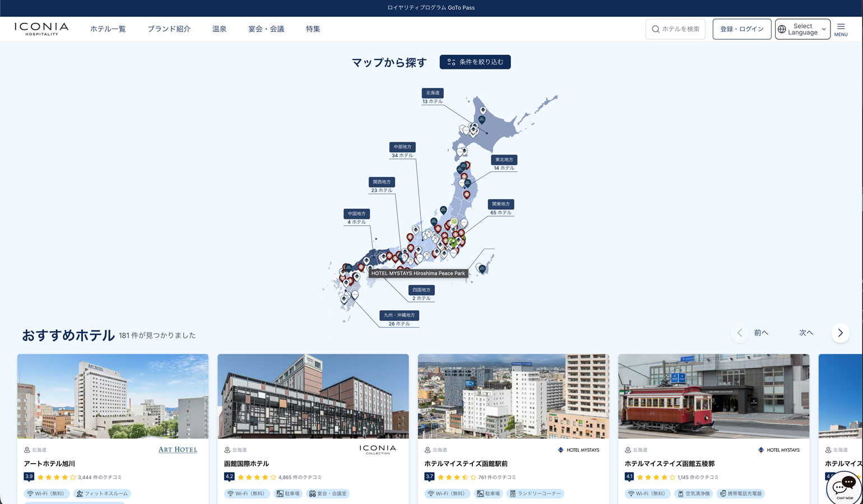
Task: Click the 携帯電話充電器 amenity tag
Action: click(741, 494)
